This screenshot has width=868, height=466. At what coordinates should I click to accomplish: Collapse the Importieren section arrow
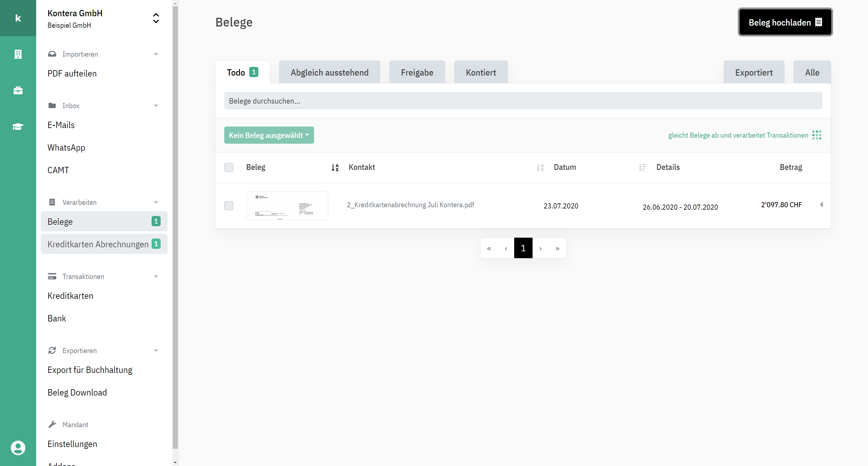[156, 54]
